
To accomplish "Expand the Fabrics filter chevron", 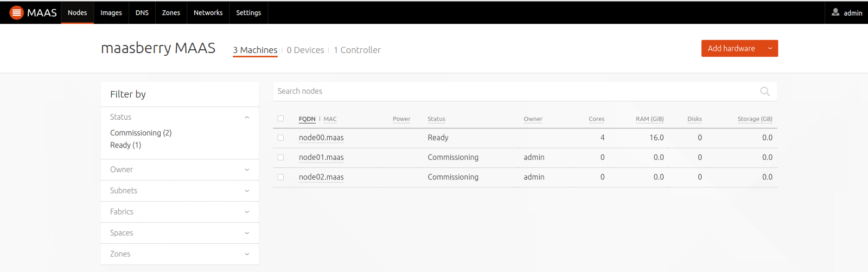I will (x=247, y=212).
